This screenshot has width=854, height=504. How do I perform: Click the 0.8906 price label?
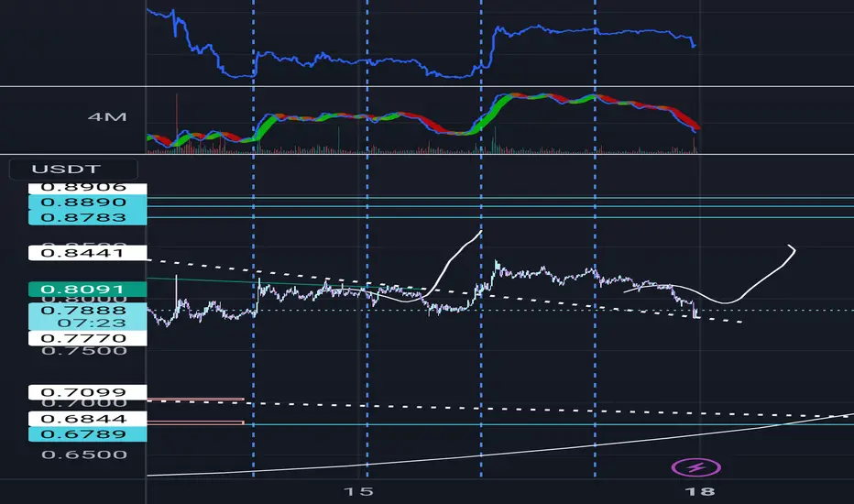(x=87, y=189)
